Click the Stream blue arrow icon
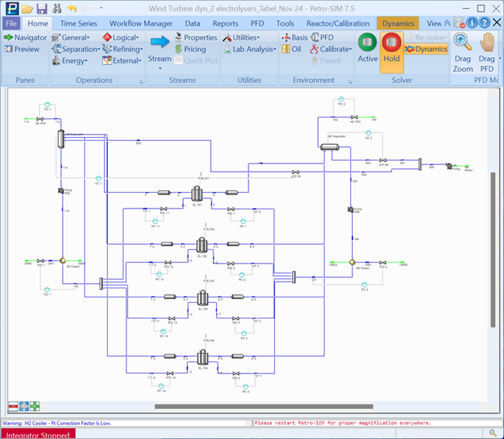 tap(160, 42)
